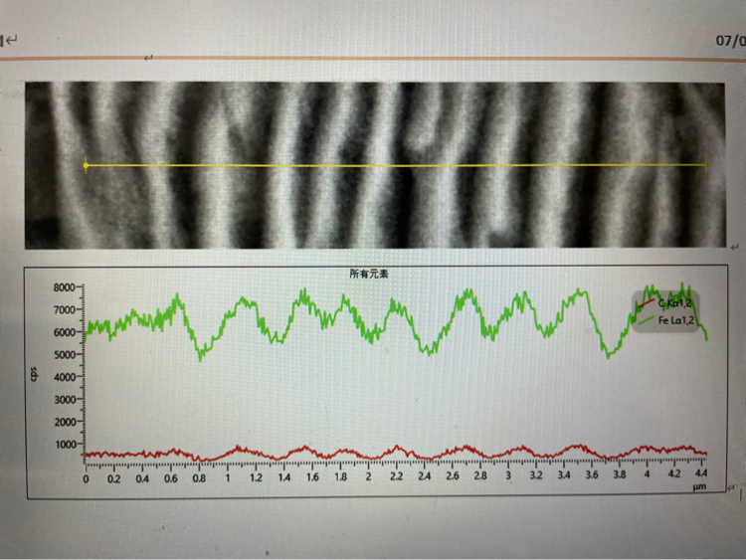Click the 0.8 x-axis tick label
The height and width of the screenshot is (560, 746).
click(x=199, y=478)
